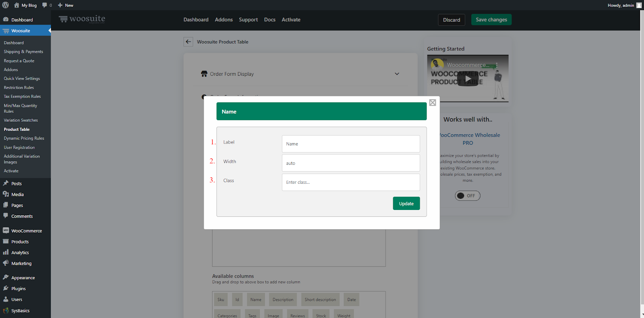This screenshot has height=318, width=644.
Task: Open Docs in Woosuite header
Action: coord(270,20)
